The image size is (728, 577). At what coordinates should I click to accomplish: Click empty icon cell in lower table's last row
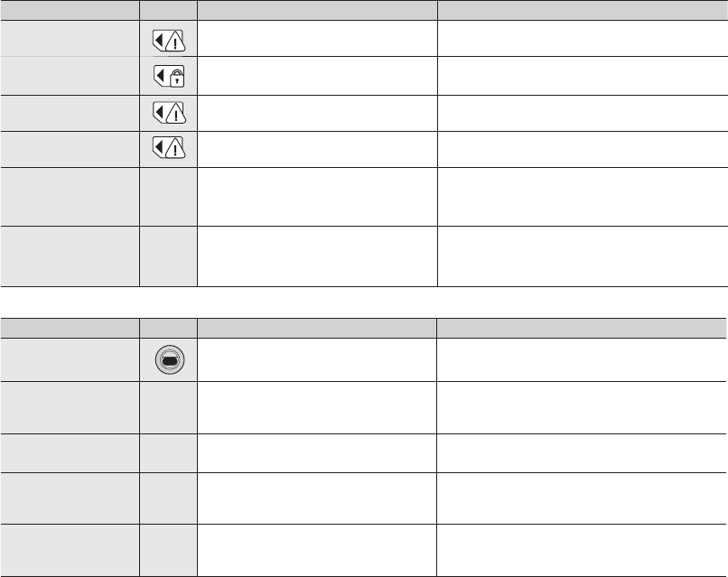168,550
